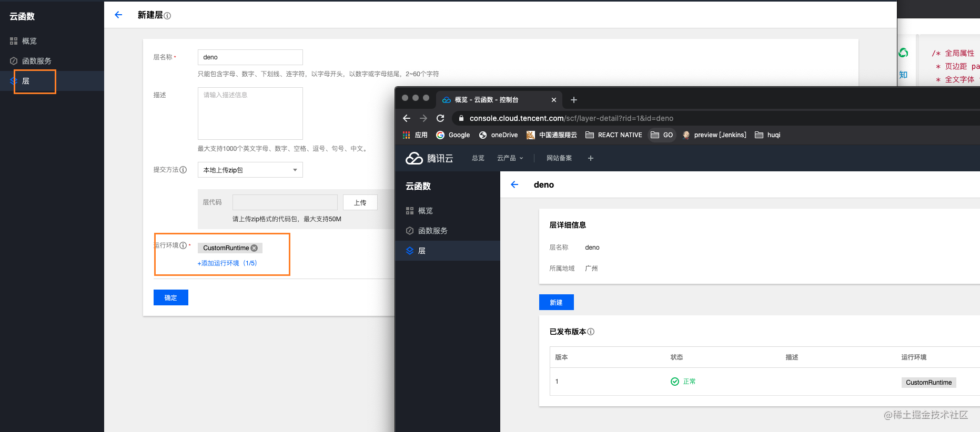980x432 pixels.
Task: Click the browser forward arrow
Action: click(x=423, y=118)
